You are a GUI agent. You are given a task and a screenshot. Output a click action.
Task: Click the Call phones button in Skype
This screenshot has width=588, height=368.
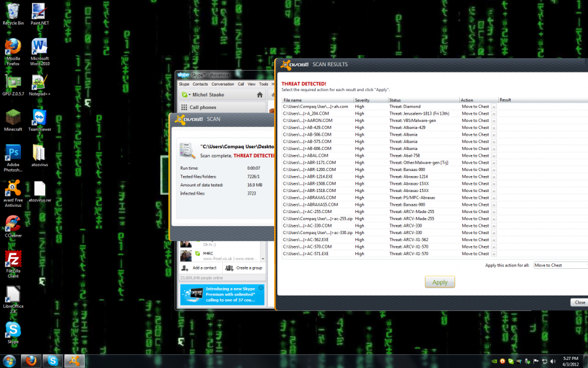pos(222,107)
